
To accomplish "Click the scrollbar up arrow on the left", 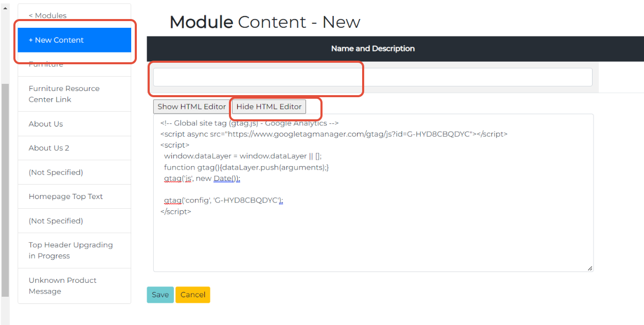I will (x=5, y=8).
